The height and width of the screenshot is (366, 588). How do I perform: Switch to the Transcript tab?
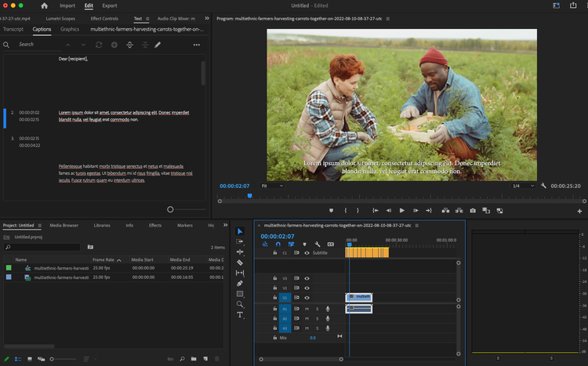(x=13, y=29)
